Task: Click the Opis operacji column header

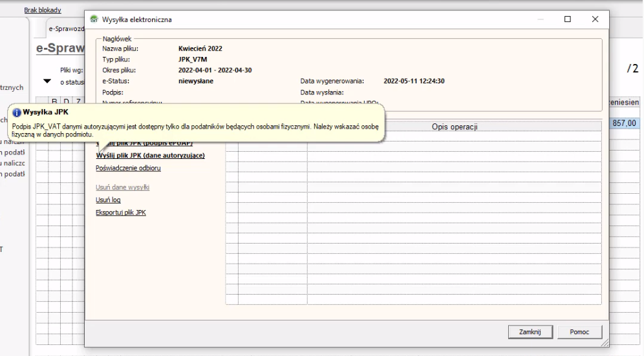Action: [455, 127]
